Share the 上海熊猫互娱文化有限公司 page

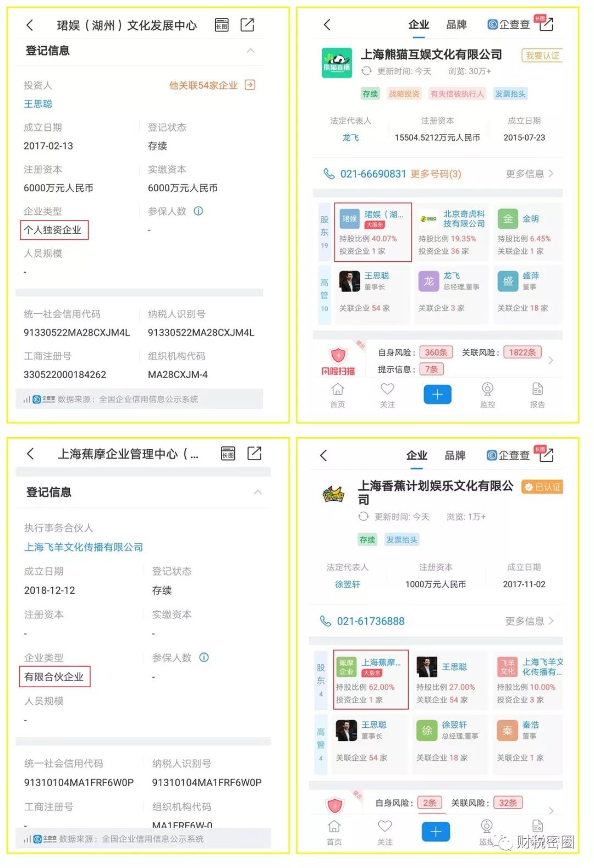(546, 24)
